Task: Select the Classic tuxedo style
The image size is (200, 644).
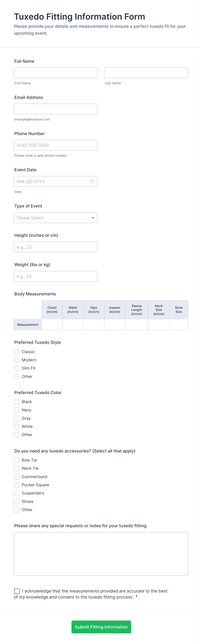Action: click(x=16, y=351)
